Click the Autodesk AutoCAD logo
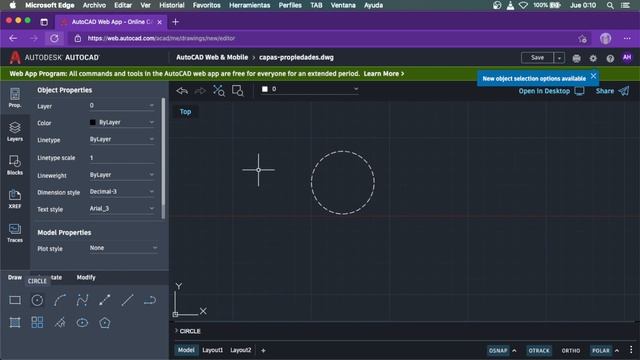The image size is (640, 360). click(54, 58)
